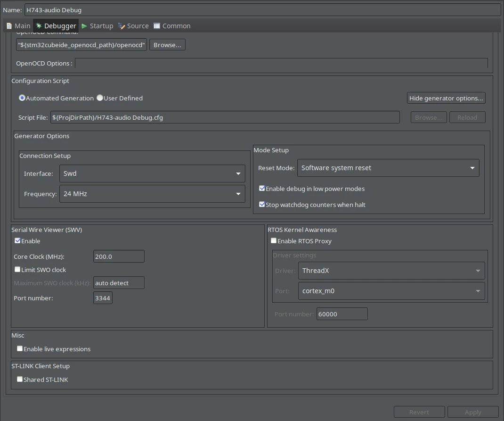Open the Common tab
Image resolution: width=504 pixels, height=421 pixels.
172,26
